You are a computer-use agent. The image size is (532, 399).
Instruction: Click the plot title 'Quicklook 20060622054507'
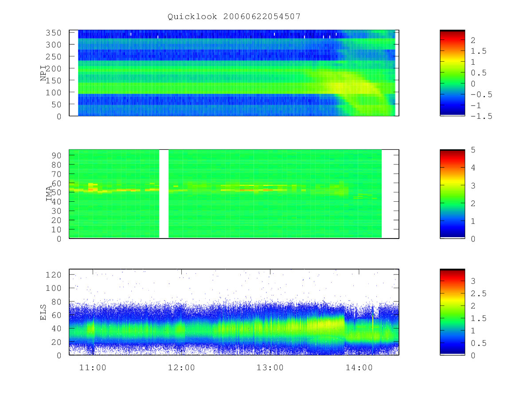[x=234, y=16]
